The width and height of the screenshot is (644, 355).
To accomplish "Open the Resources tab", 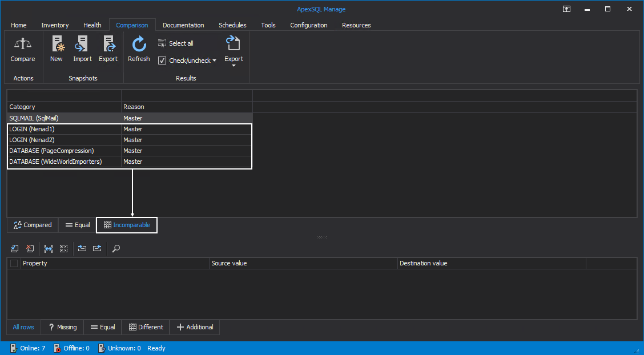I will point(356,25).
